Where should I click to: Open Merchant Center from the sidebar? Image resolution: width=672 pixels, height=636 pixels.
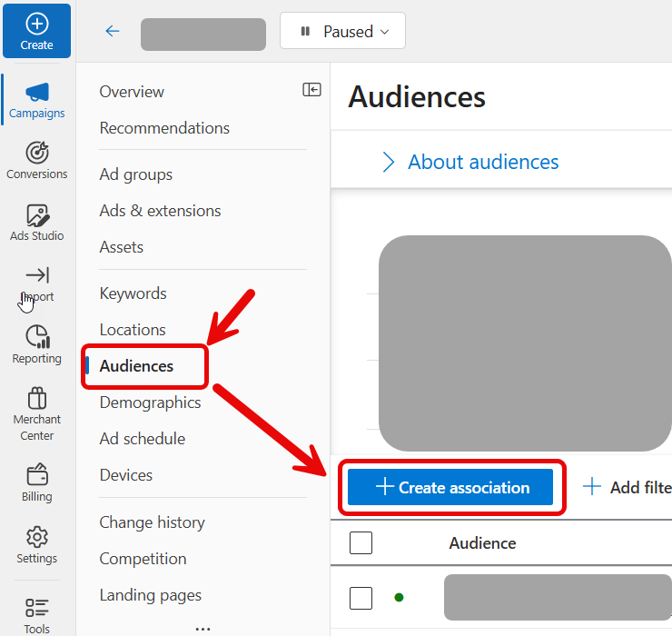click(x=37, y=413)
